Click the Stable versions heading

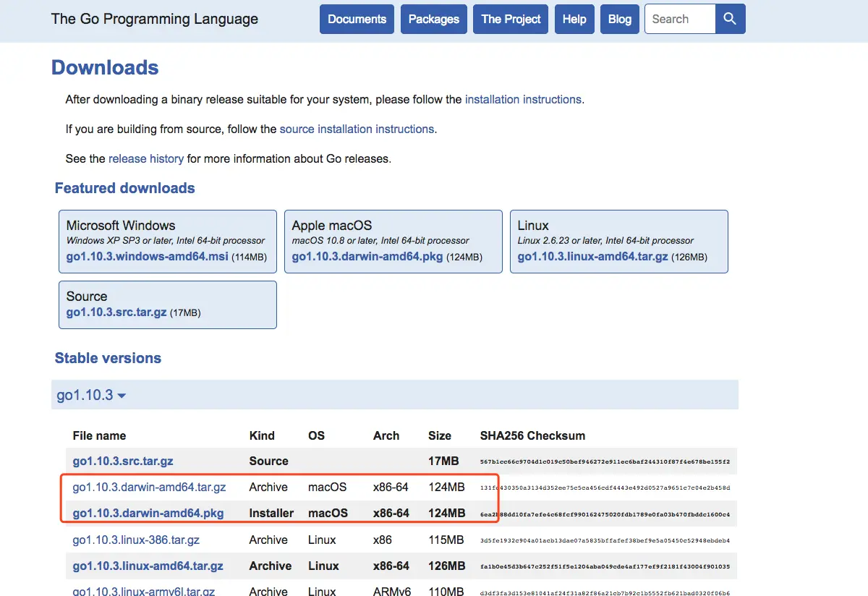point(108,358)
